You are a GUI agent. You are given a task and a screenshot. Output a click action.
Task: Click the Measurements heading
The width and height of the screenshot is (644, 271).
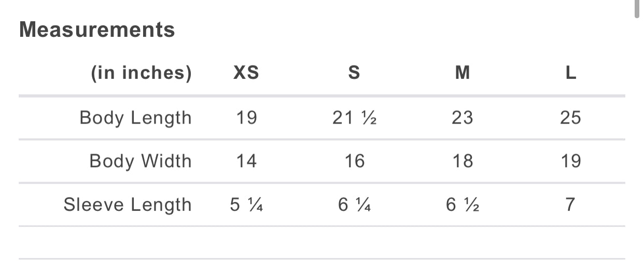tap(97, 30)
